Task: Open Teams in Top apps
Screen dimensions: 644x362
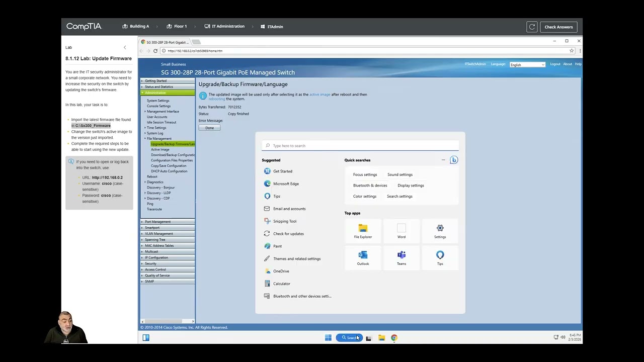Action: (x=401, y=258)
